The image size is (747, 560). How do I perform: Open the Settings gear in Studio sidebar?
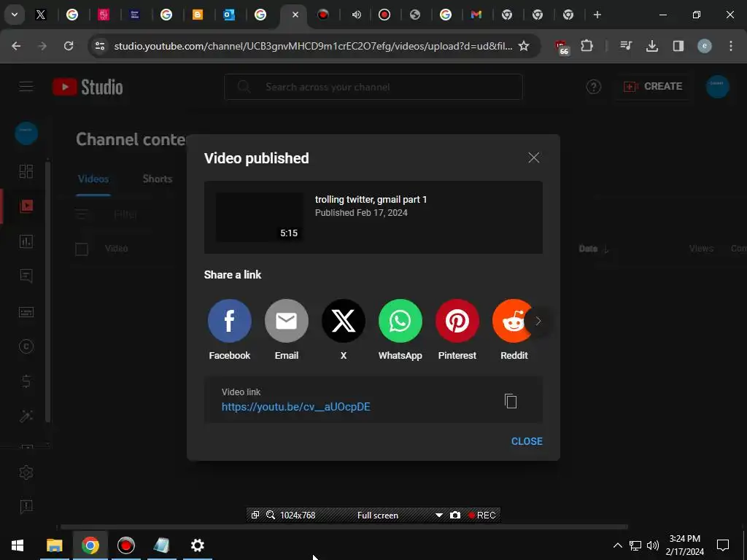pyautogui.click(x=26, y=472)
